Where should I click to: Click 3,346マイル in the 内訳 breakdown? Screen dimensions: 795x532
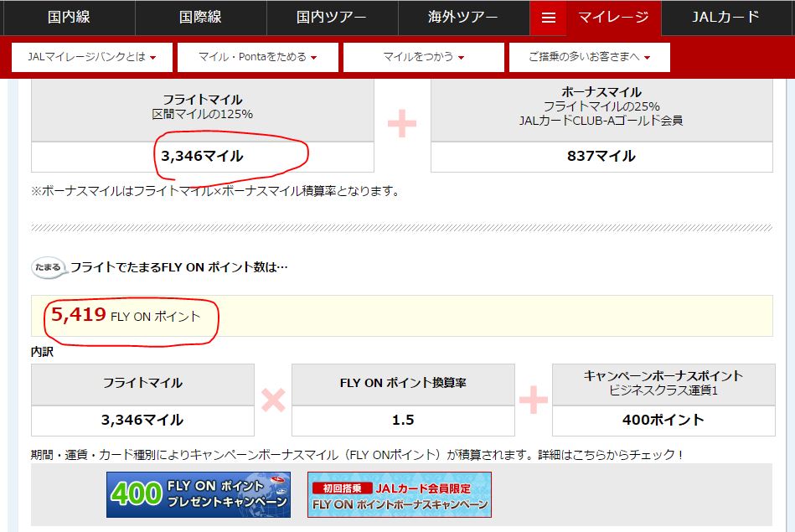tap(142, 420)
